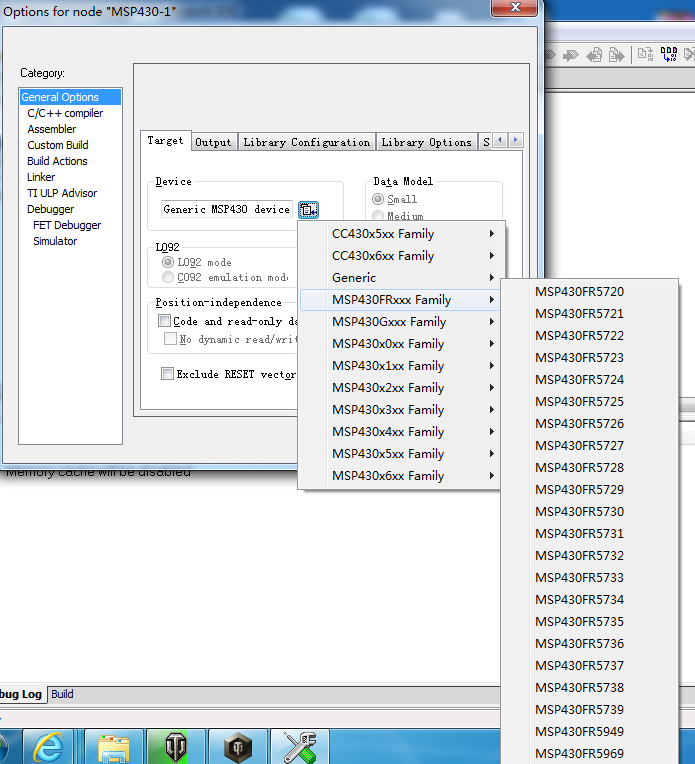Image resolution: width=695 pixels, height=764 pixels.
Task: Click the grey arrow toolbar icon in IAR window
Action: coord(571,55)
